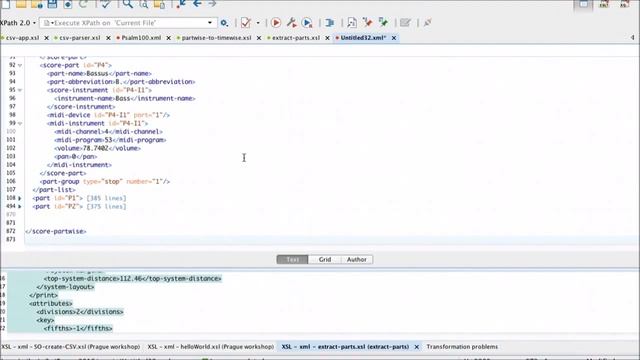Switch editor to Author mode

[357, 260]
